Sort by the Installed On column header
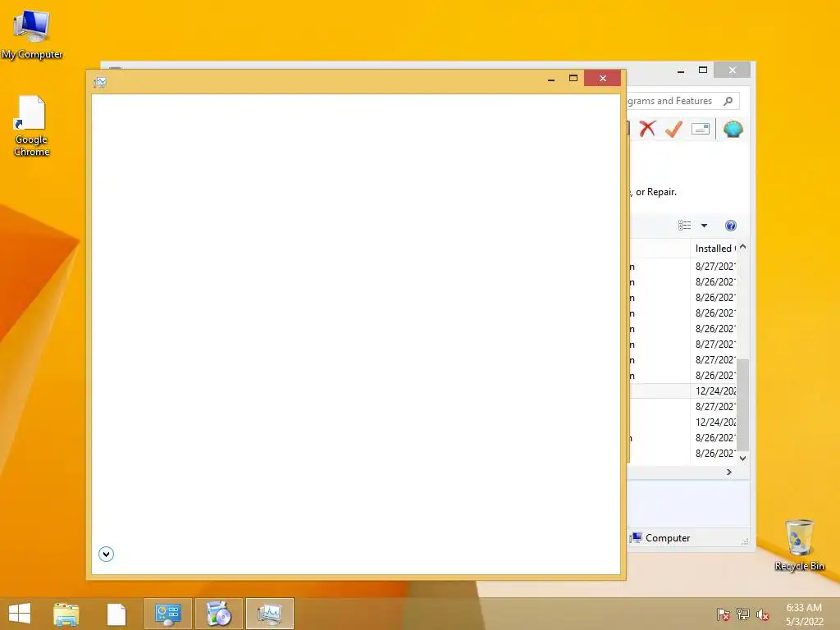Image resolution: width=840 pixels, height=630 pixels. point(714,248)
